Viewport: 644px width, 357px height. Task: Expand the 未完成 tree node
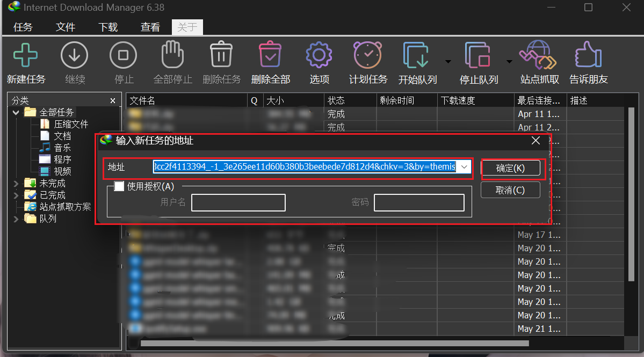[x=16, y=184]
